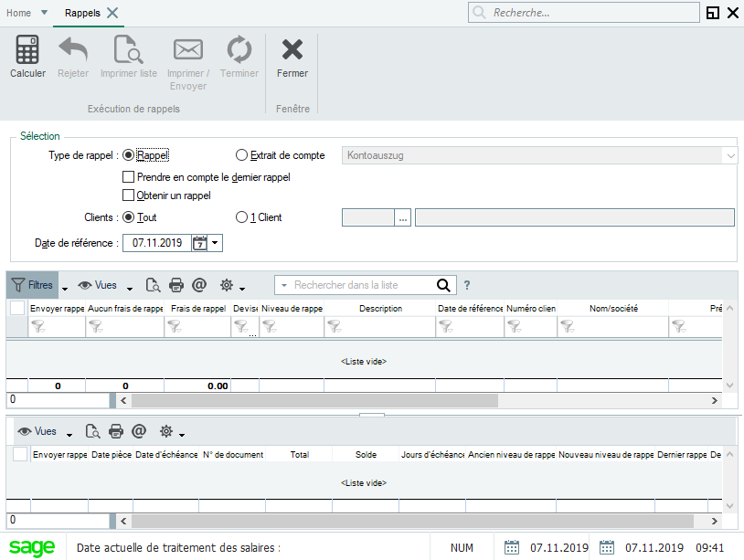Click the print preview icon in lower list toolbar
This screenshot has width=744, height=560.
(92, 431)
